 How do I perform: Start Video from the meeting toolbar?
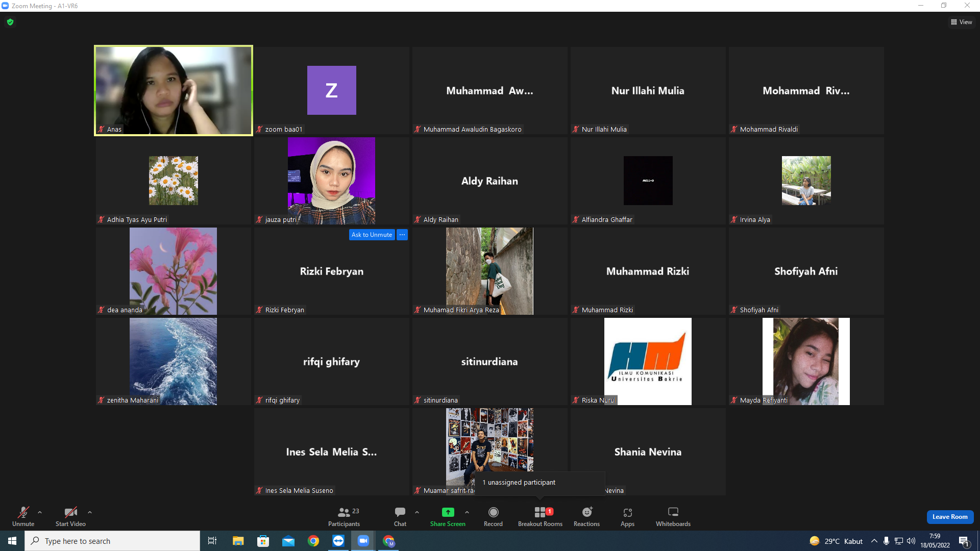[x=70, y=516]
